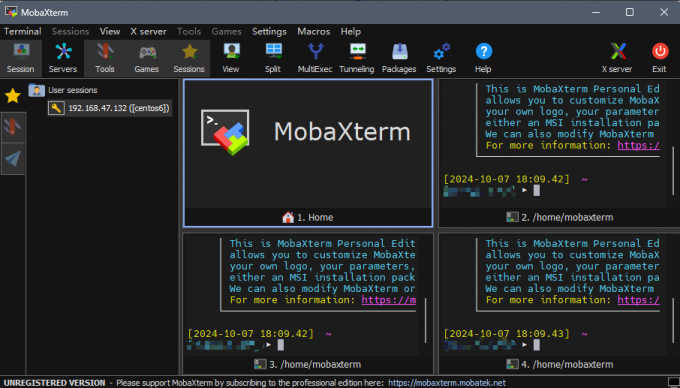
Task: Open the Sessions menu
Action: coord(70,31)
